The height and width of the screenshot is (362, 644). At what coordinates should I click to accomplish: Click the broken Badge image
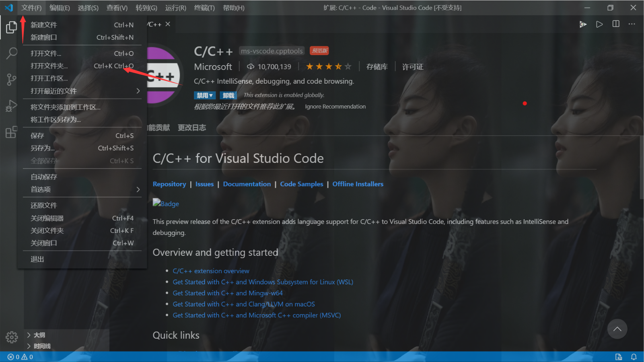(x=166, y=203)
